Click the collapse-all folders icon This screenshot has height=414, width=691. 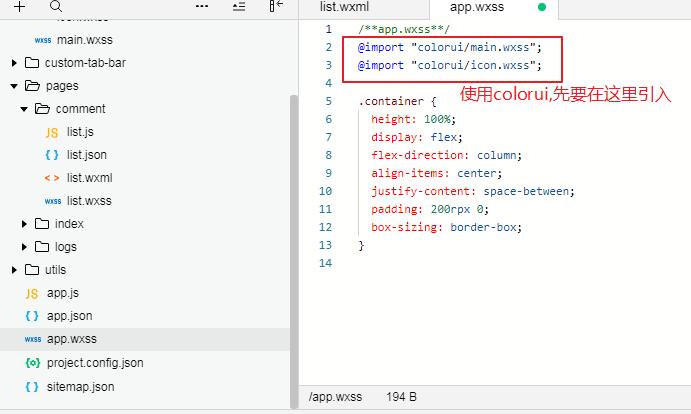(x=239, y=6)
